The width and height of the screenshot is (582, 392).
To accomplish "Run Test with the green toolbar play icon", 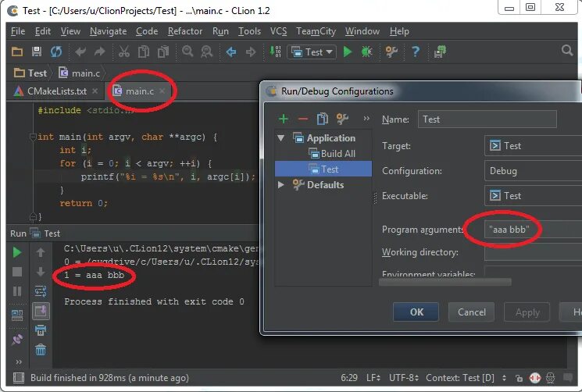I will click(x=348, y=52).
